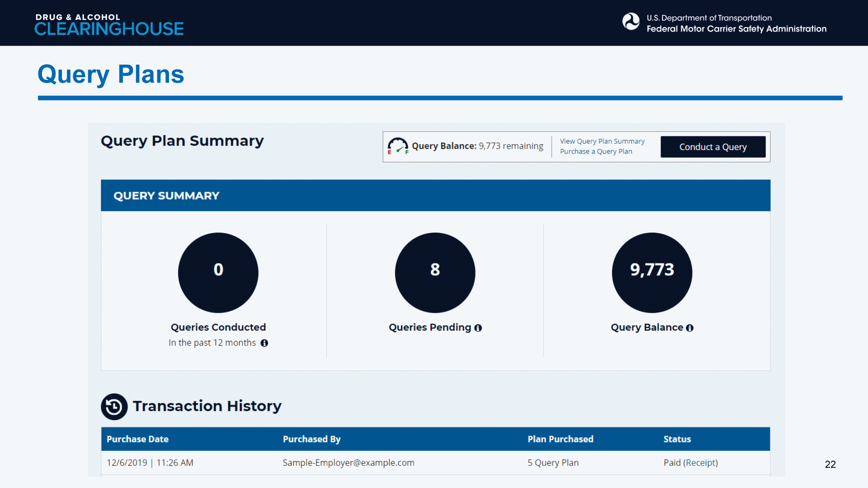The image size is (868, 488).
Task: Click the Transaction History clock icon
Action: 114,407
